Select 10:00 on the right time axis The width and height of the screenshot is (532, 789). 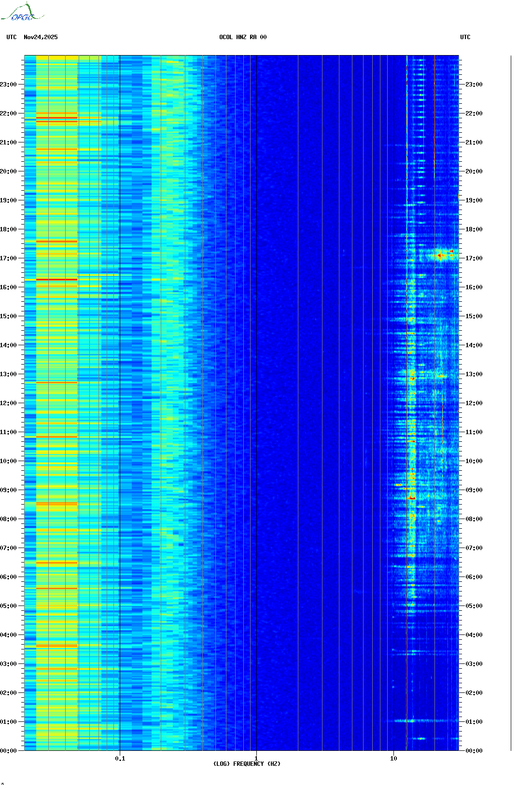click(474, 461)
